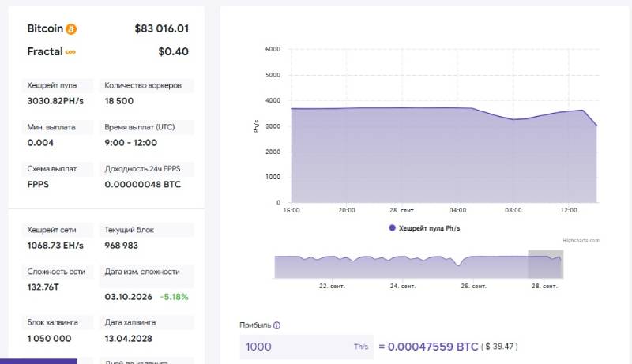Select the Bitcoin coin row

tap(108, 28)
